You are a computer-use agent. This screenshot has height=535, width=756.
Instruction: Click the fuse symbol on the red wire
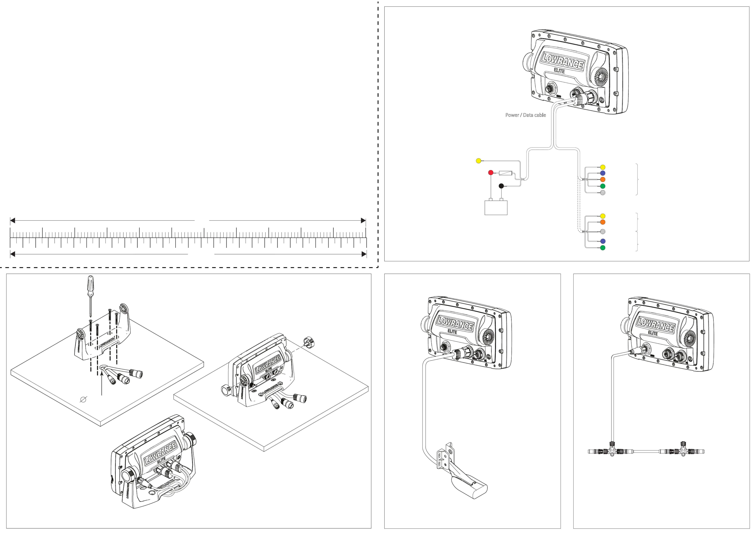coord(505,173)
